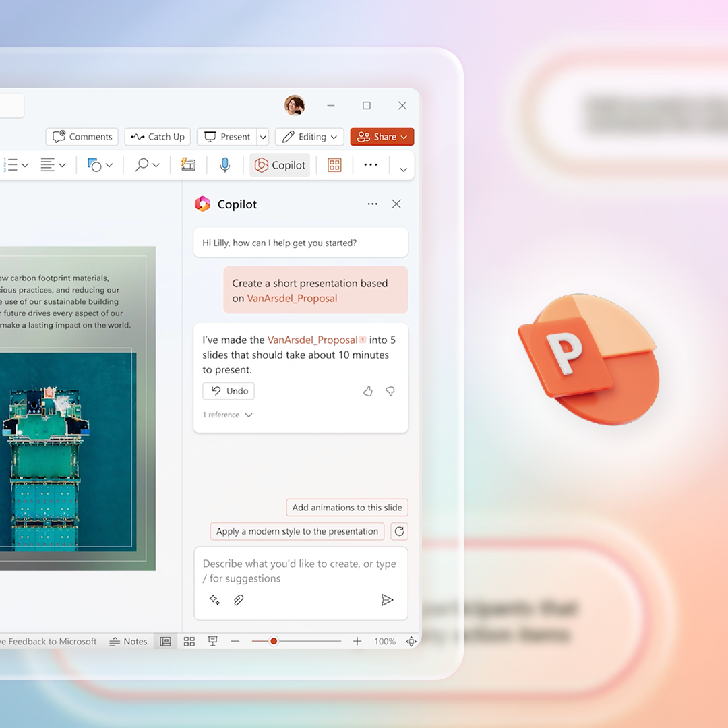Switch to Slide Sorter view
This screenshot has height=728, width=728.
coord(189,641)
